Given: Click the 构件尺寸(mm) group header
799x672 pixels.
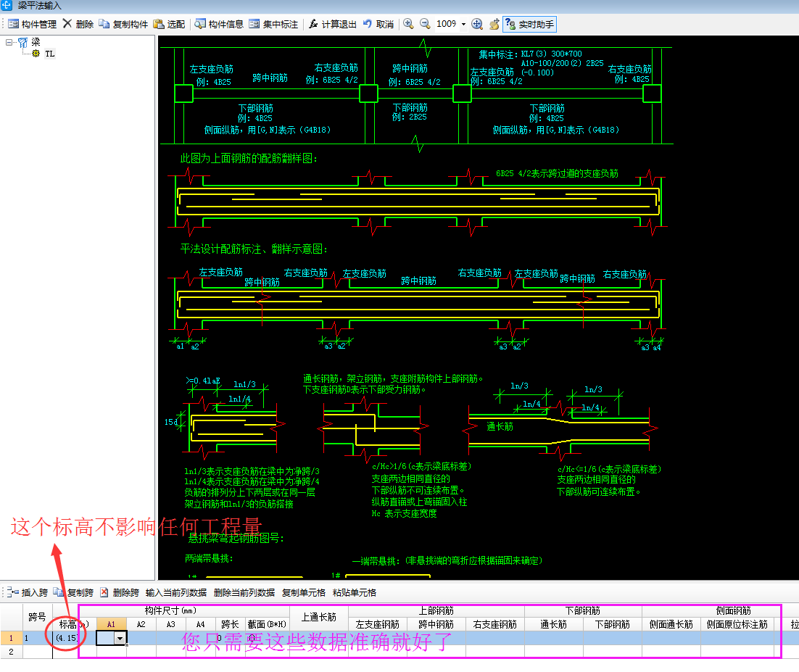Looking at the screenshot, I should pyautogui.click(x=170, y=610).
